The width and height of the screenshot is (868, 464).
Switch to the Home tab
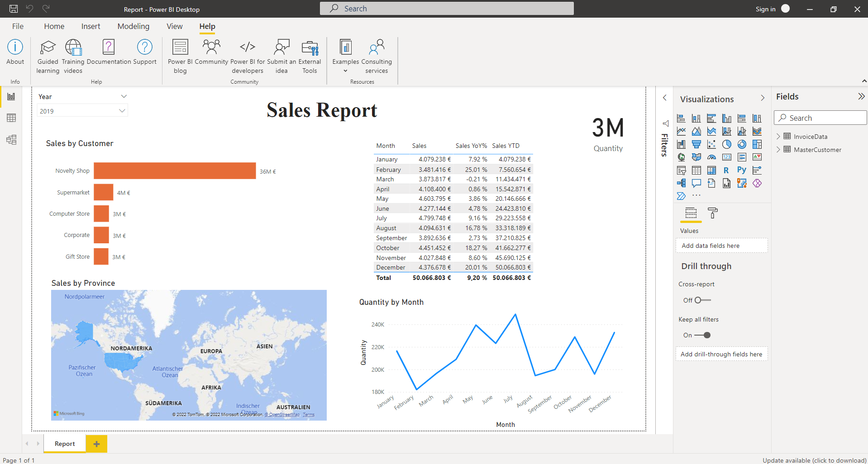point(54,26)
